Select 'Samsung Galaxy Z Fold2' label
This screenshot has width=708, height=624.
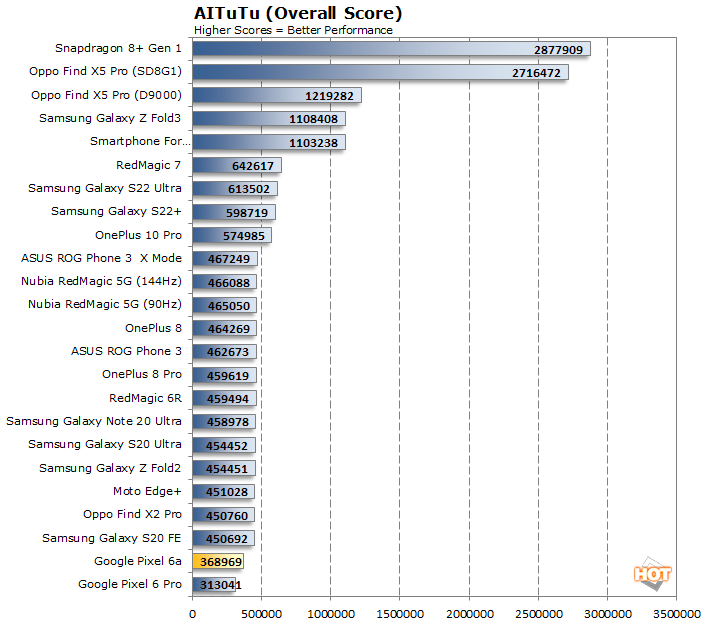coord(110,468)
